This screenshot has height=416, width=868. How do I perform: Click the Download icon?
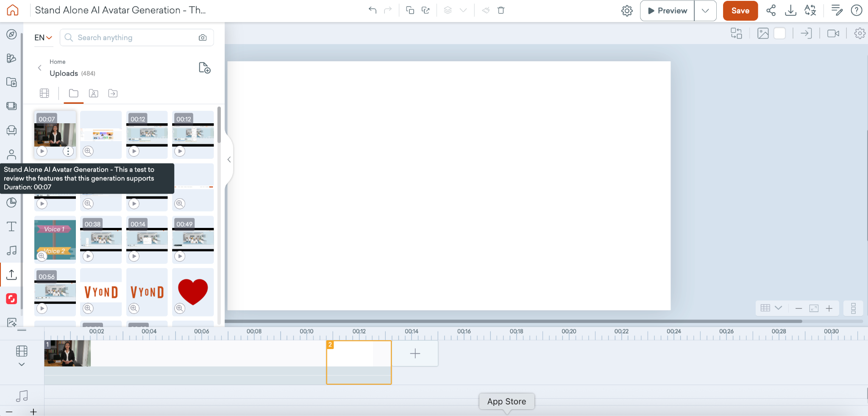point(790,11)
